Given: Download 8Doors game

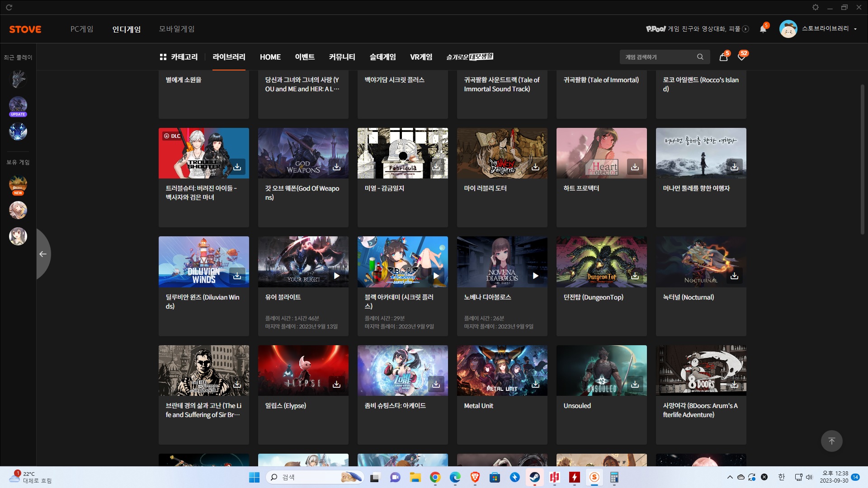Looking at the screenshot, I should pos(735,384).
